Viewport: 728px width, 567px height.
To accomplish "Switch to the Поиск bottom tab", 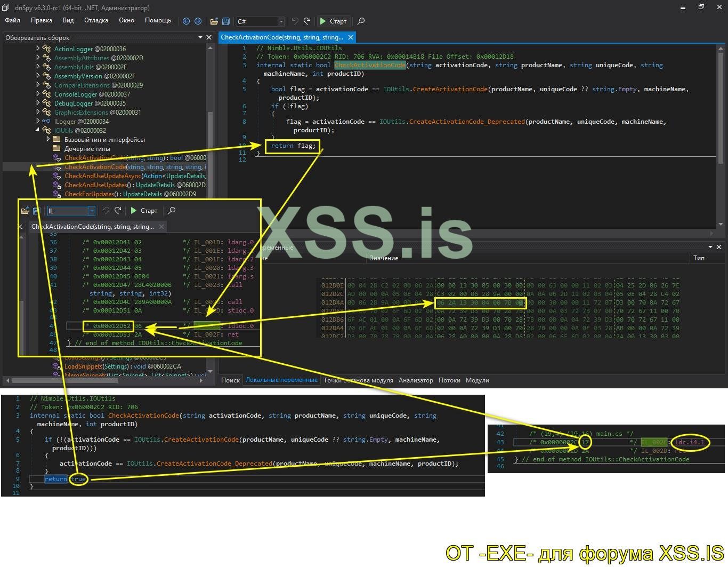I will click(230, 380).
